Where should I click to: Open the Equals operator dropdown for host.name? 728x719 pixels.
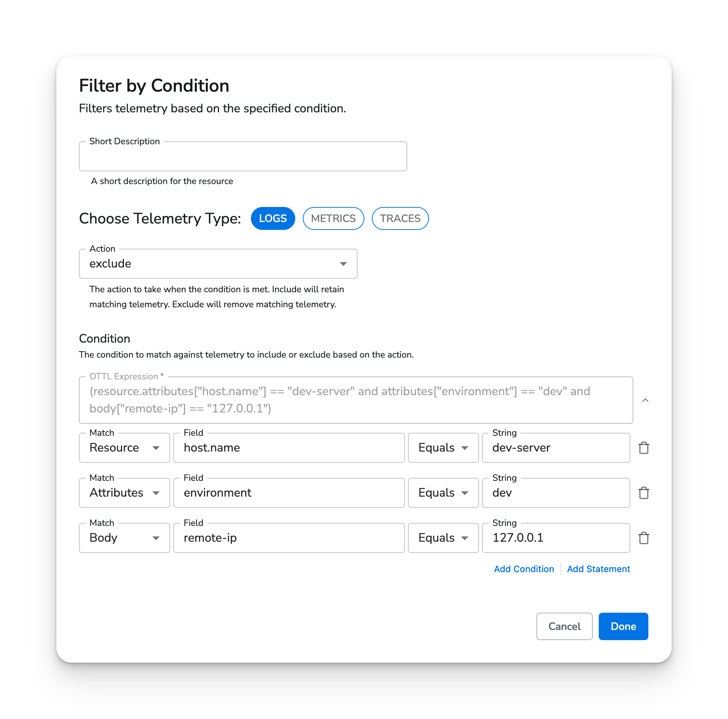[465, 448]
